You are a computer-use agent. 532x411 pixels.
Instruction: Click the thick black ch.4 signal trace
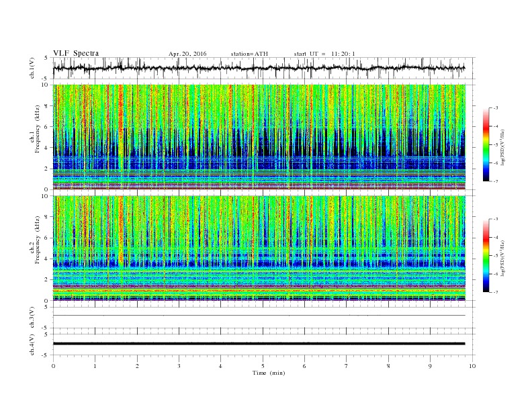click(x=259, y=344)
